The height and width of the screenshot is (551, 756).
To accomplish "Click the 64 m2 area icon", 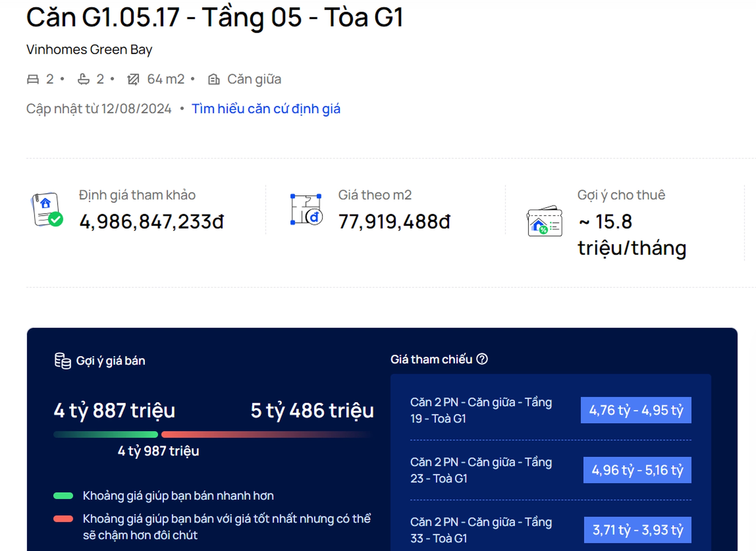I will click(133, 79).
